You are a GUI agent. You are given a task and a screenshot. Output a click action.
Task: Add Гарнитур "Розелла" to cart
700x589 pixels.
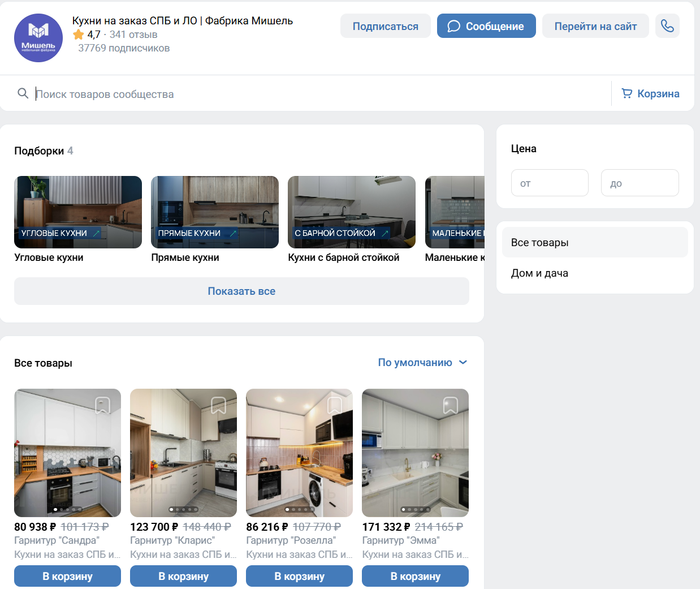pyautogui.click(x=299, y=577)
